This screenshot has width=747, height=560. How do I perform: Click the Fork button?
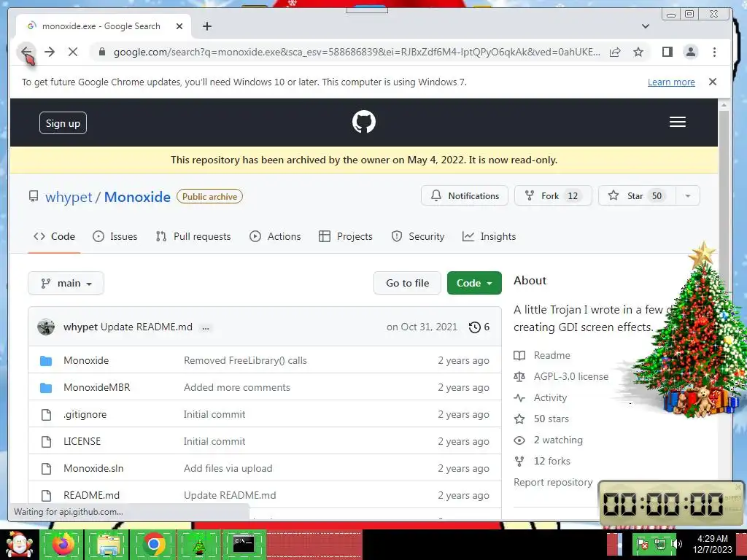point(553,195)
